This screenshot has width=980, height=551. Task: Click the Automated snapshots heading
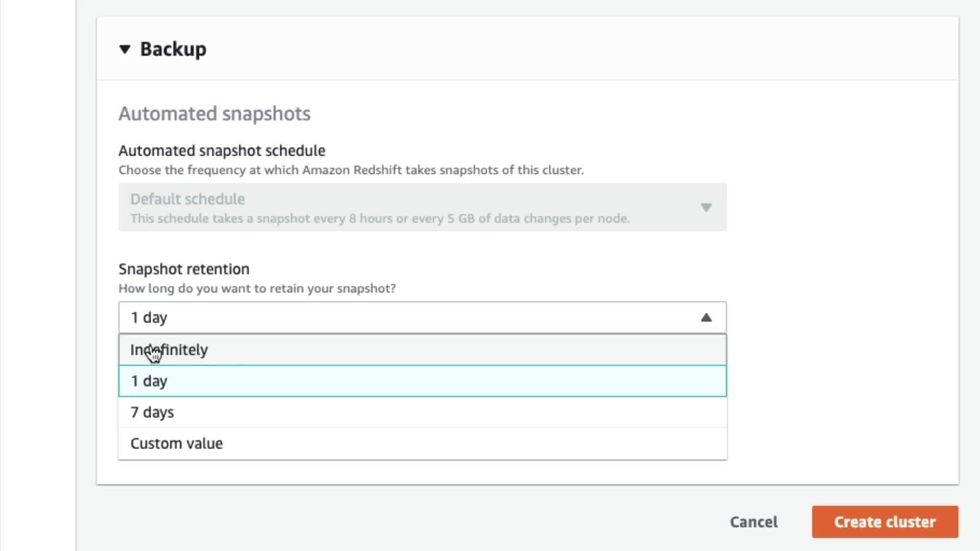214,114
